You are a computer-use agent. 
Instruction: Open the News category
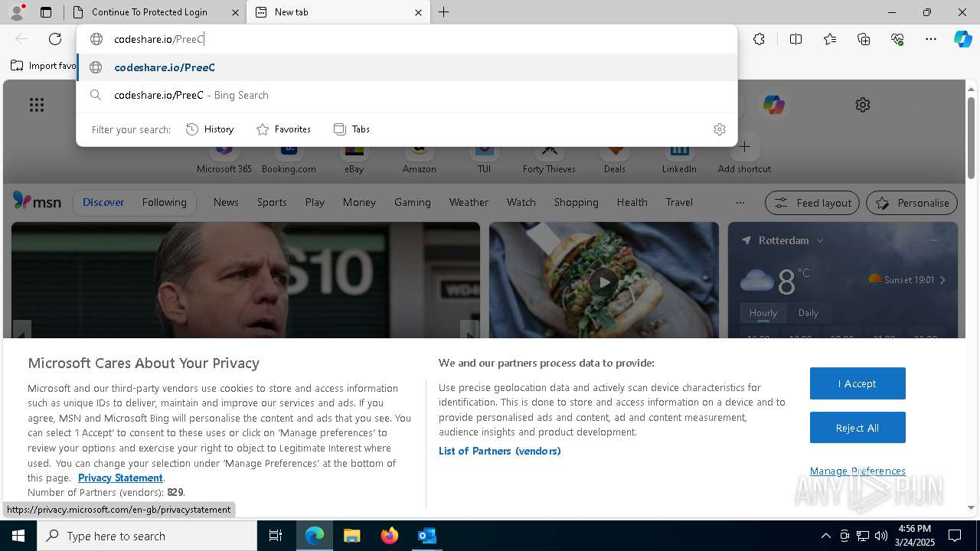point(226,202)
